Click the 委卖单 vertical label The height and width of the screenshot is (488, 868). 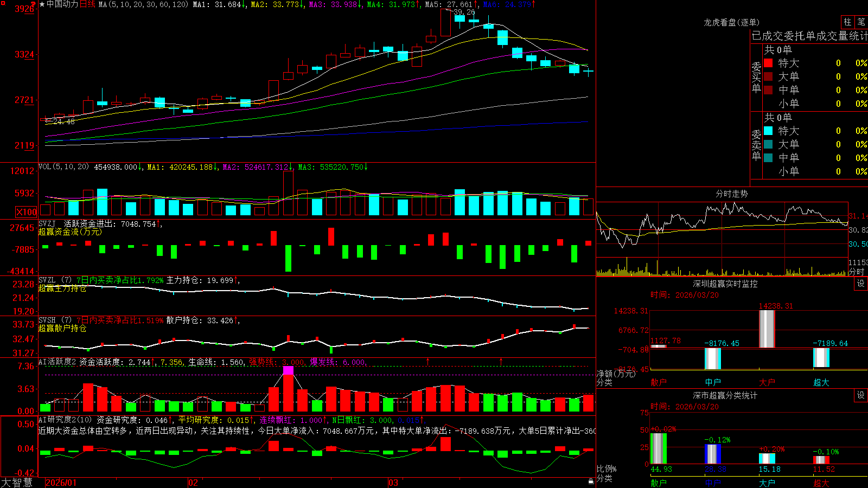click(756, 145)
